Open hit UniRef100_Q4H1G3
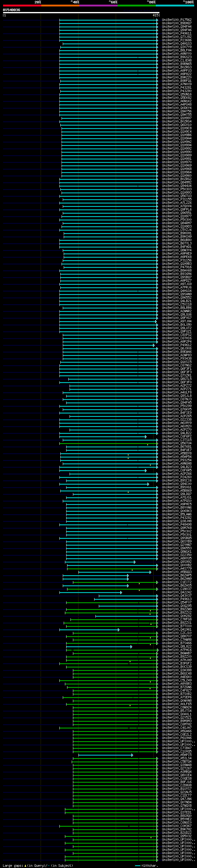This screenshot has width=197, height=868. [176, 43]
